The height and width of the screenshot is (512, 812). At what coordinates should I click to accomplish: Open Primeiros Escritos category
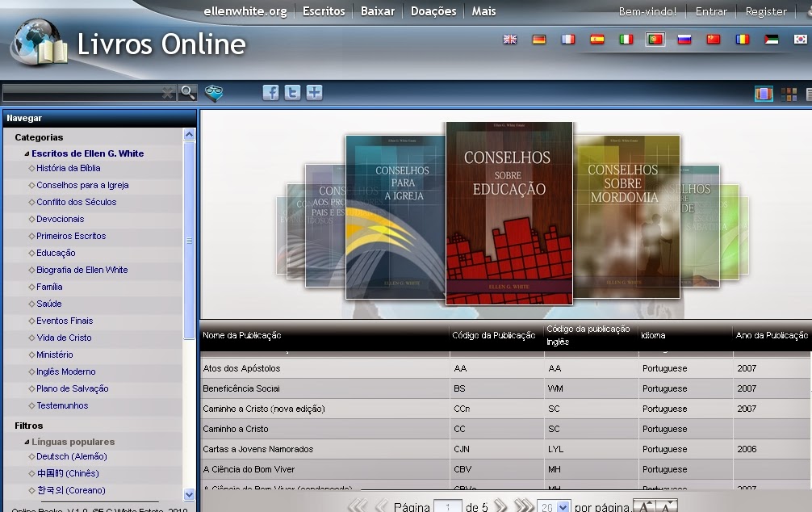[71, 236]
